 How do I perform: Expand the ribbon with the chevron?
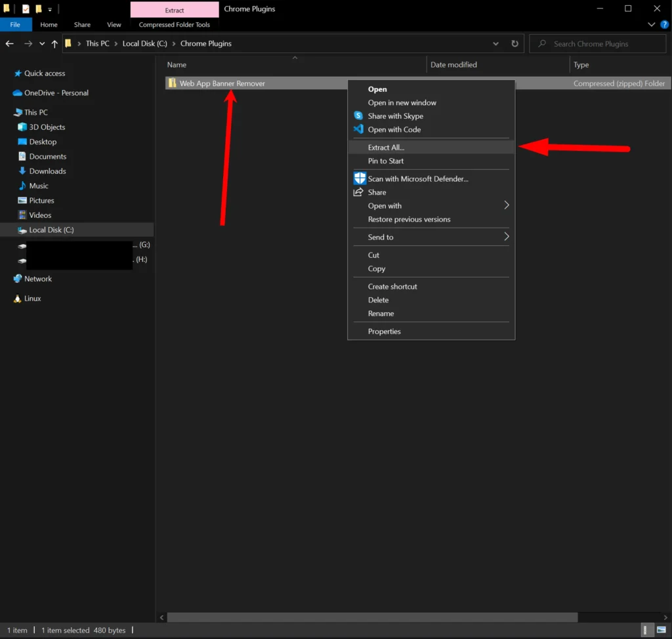tap(652, 25)
